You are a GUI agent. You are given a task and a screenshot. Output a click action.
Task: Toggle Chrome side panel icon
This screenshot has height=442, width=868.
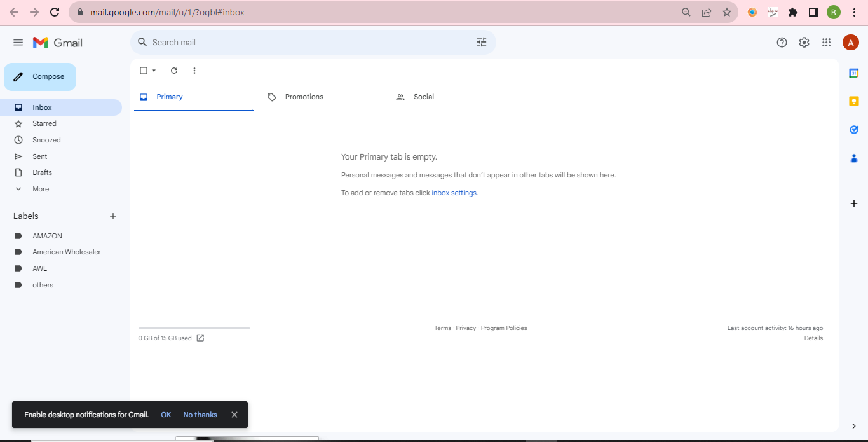point(813,12)
